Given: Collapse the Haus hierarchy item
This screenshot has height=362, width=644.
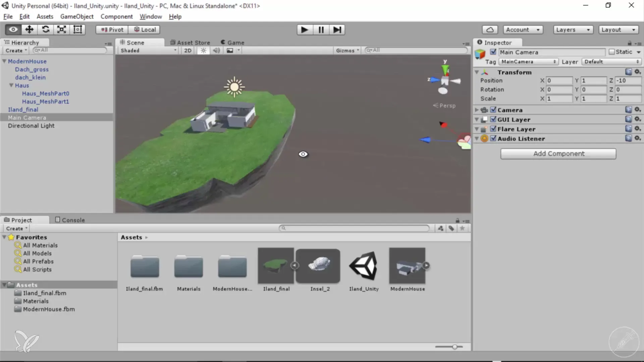Looking at the screenshot, I should point(11,85).
